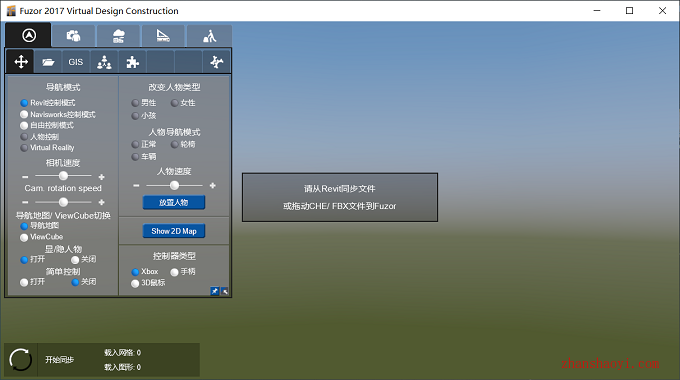Screen dimensions: 680x380
Task: Click the circular sync icon at bottom left
Action: coord(20,360)
